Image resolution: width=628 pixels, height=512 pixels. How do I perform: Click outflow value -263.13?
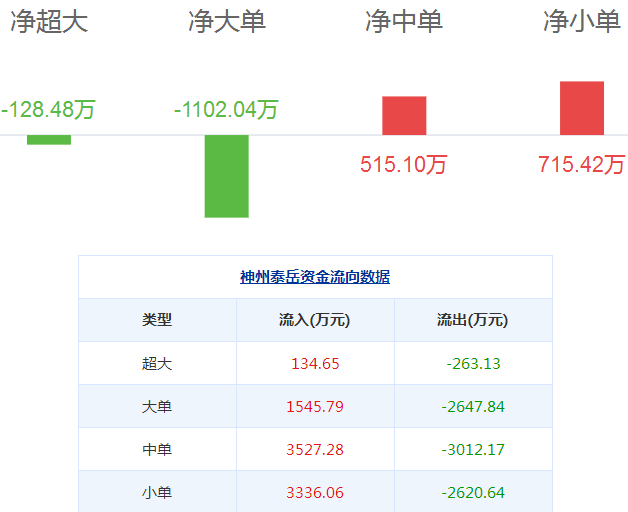(473, 364)
